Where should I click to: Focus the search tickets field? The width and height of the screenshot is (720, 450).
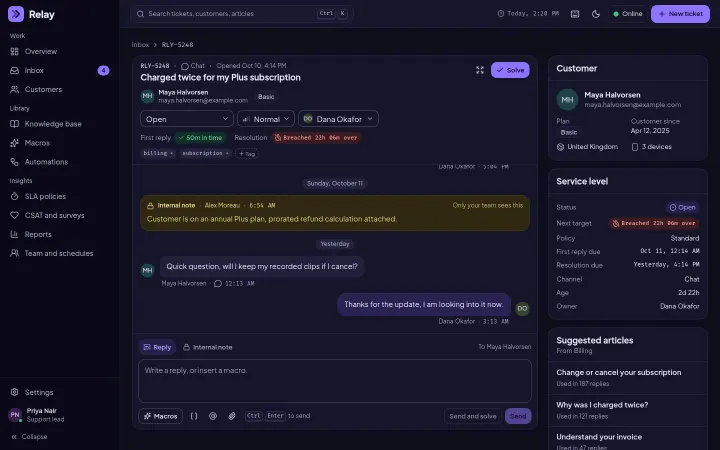tap(242, 14)
